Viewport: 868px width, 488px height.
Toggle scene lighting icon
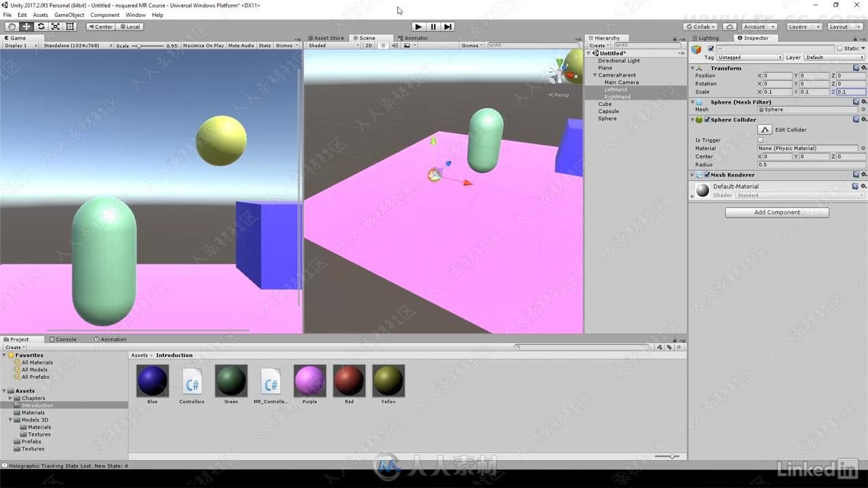click(383, 45)
